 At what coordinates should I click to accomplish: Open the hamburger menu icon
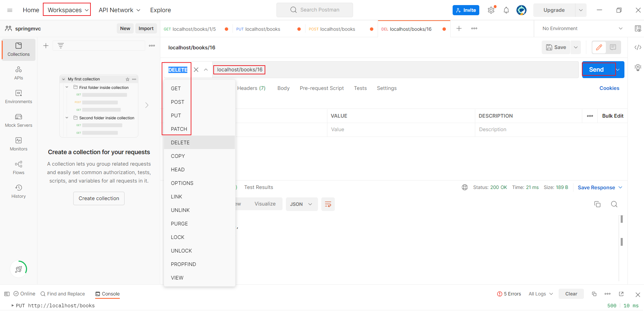[10, 10]
